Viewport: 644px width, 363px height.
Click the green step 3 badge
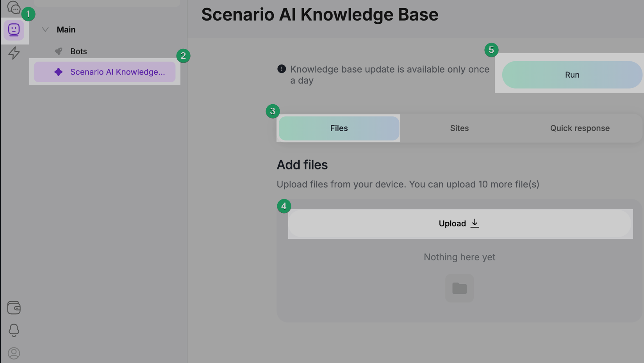click(x=273, y=111)
